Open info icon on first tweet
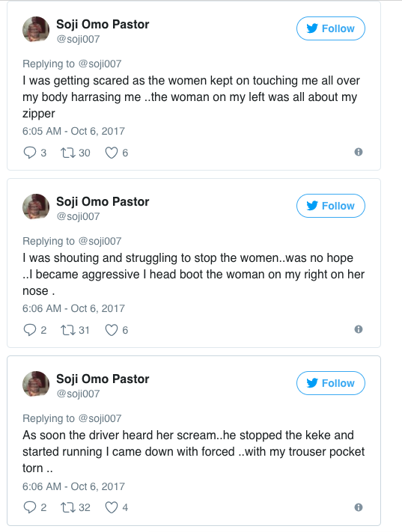Image resolution: width=402 pixels, height=532 pixels. coord(359,152)
